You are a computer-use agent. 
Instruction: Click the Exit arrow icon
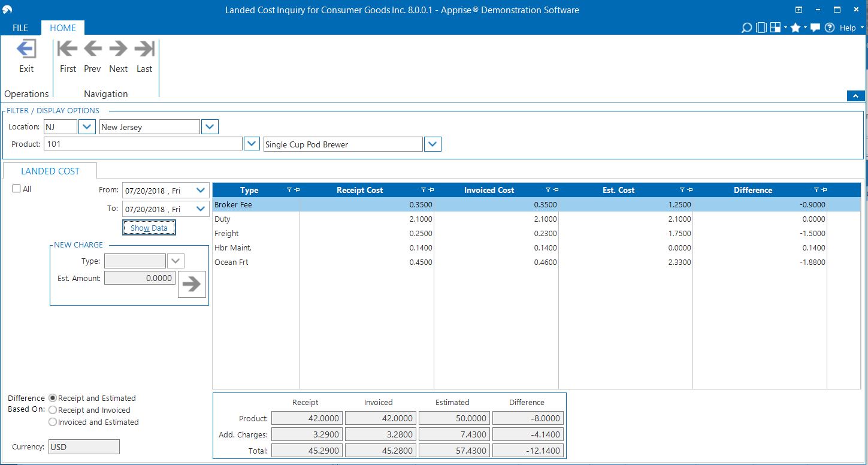26,49
